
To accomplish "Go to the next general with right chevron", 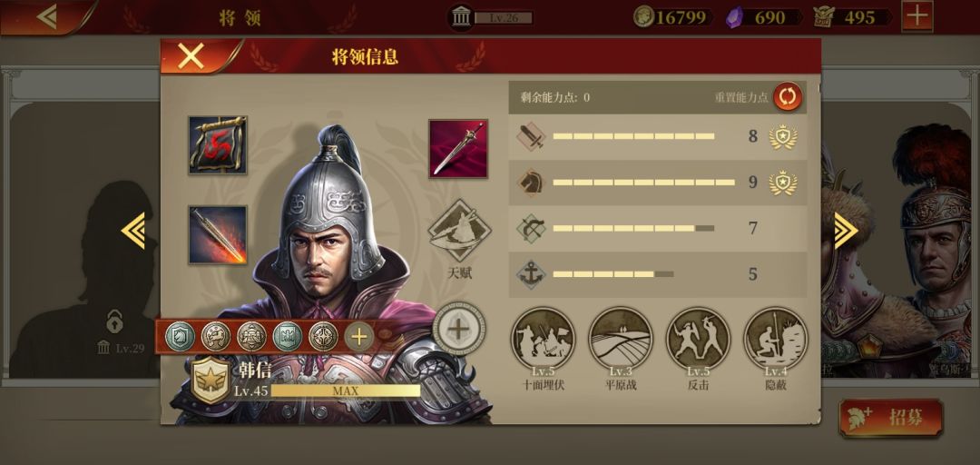I will point(847,231).
